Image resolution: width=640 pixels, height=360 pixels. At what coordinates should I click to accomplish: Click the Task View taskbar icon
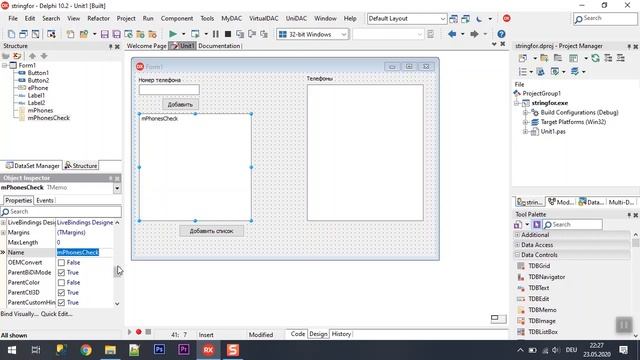click(x=36, y=350)
